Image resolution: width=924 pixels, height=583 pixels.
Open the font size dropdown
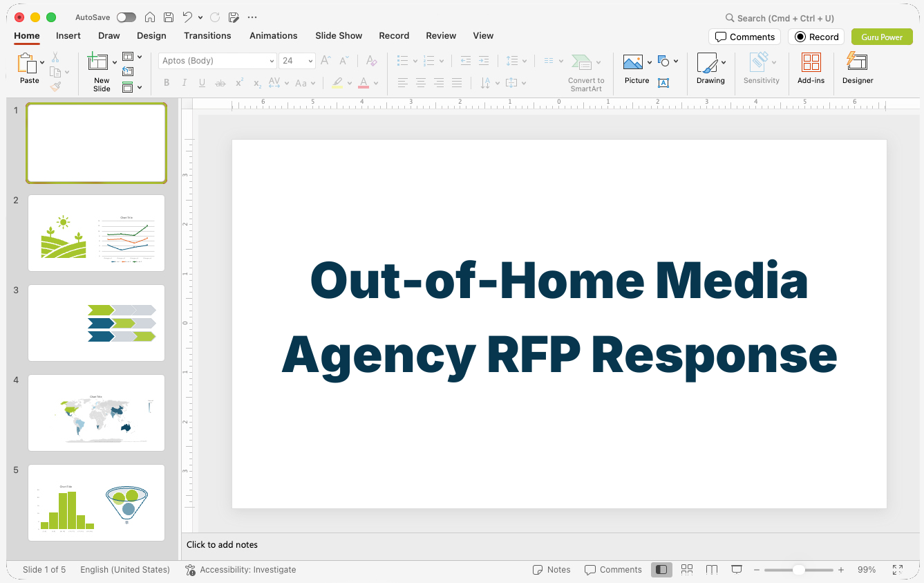[x=311, y=61]
